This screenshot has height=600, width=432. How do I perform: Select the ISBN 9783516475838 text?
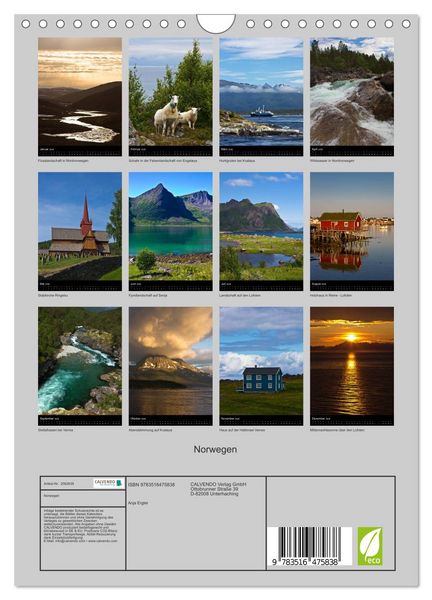[x=152, y=484]
